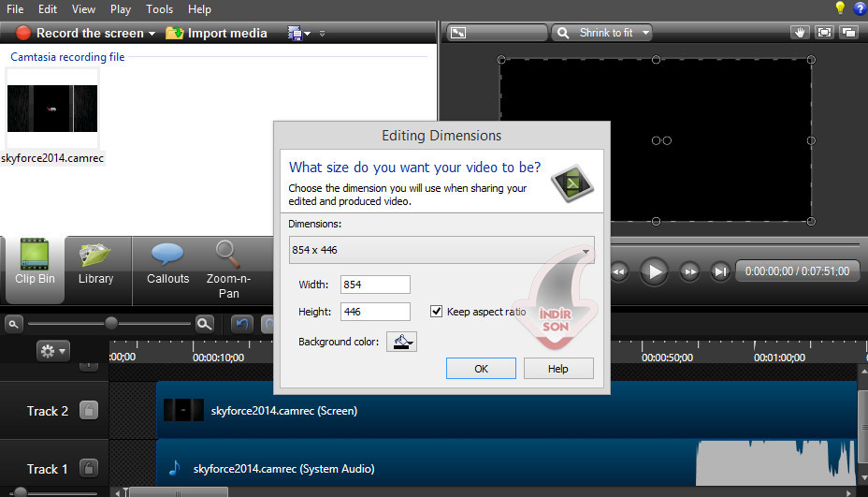The width and height of the screenshot is (868, 497).
Task: Jump to next clip button
Action: (720, 271)
